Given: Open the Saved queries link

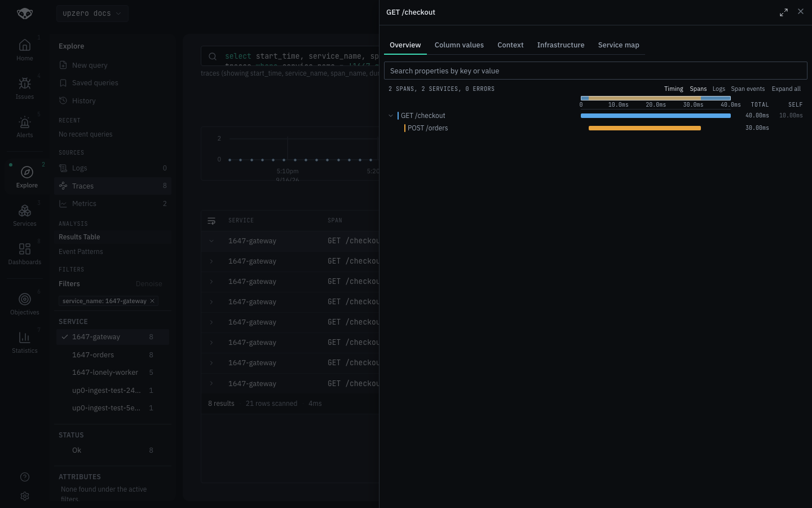Looking at the screenshot, I should (95, 83).
